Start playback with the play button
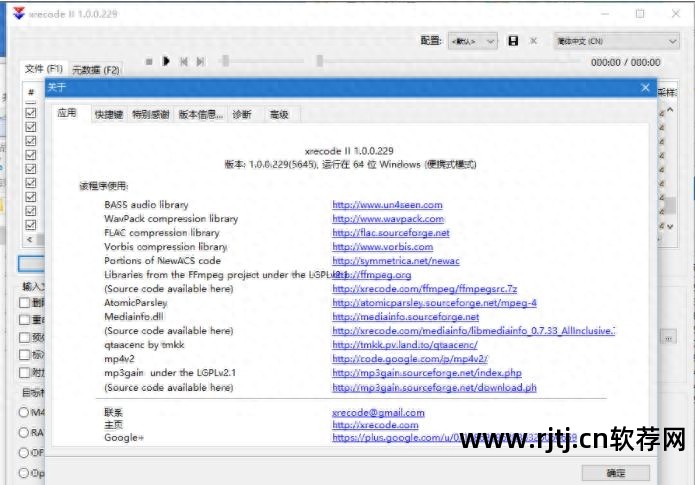695x485 pixels. (166, 61)
